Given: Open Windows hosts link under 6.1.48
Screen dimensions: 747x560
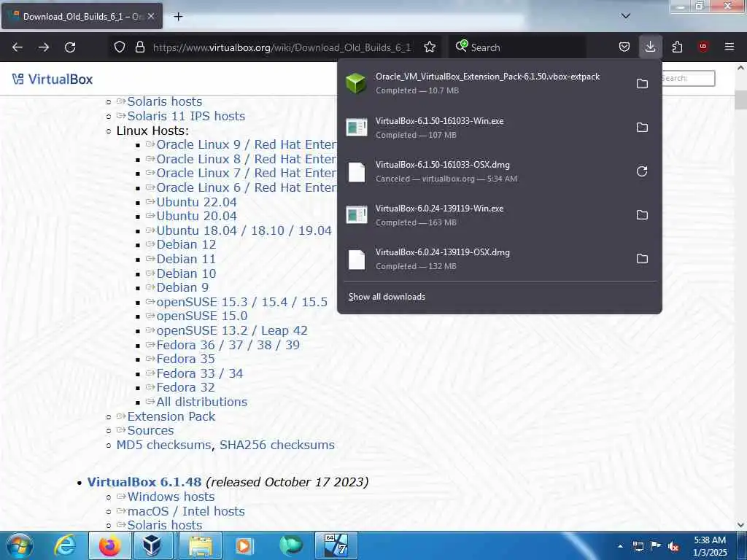Looking at the screenshot, I should coord(171,497).
